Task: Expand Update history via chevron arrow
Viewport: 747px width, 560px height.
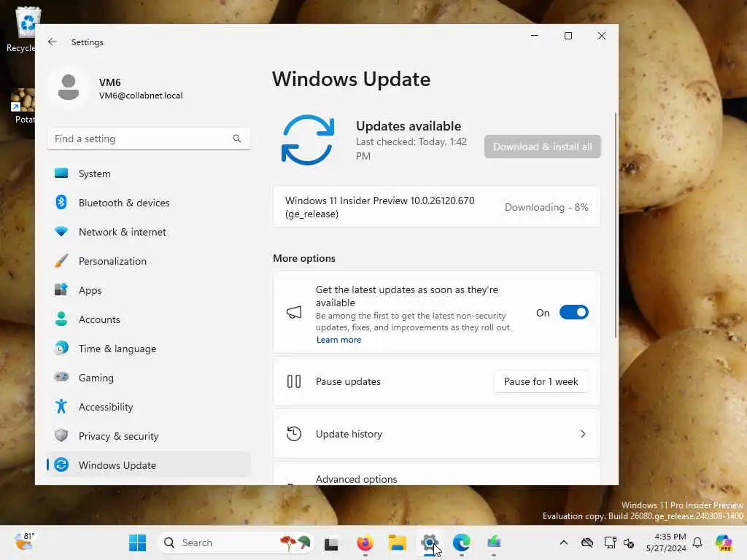Action: click(x=583, y=434)
